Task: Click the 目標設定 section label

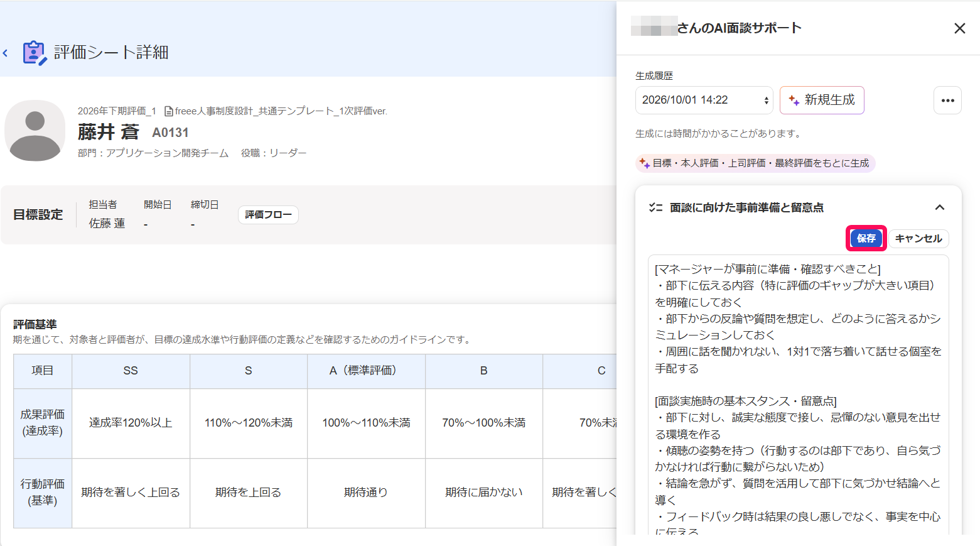Action: point(38,215)
